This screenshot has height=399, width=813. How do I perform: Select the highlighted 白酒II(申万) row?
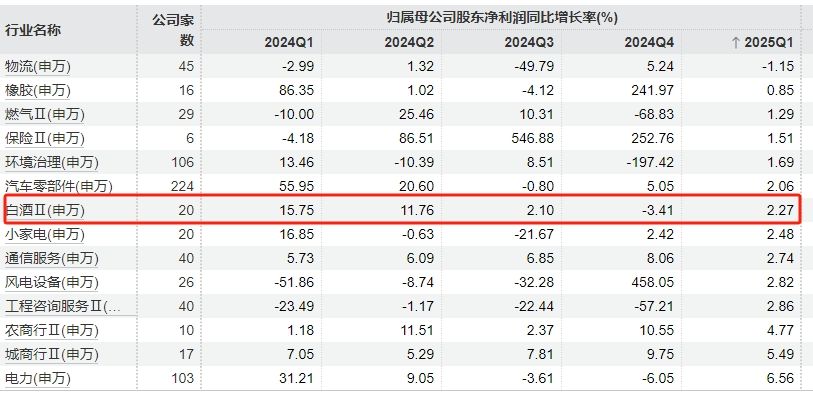403,209
